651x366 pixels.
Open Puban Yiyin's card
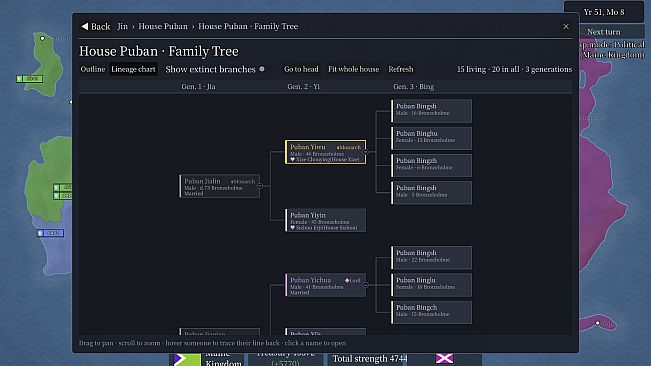(x=326, y=220)
